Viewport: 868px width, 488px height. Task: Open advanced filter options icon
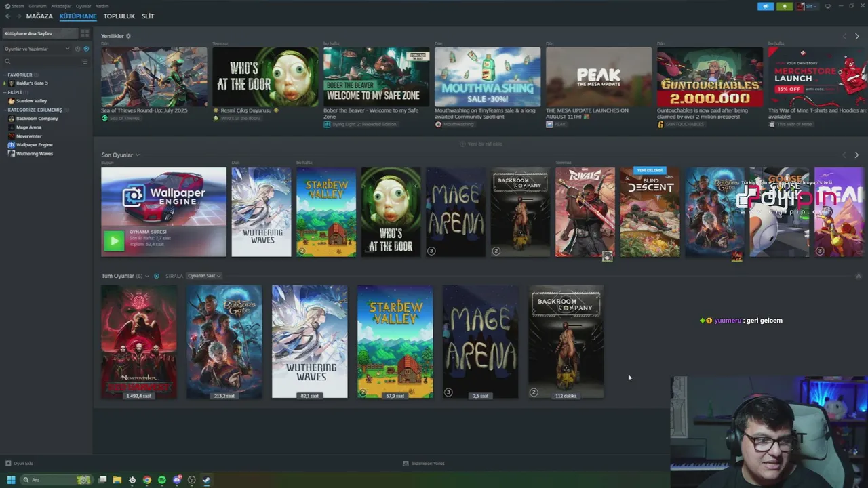tap(85, 62)
